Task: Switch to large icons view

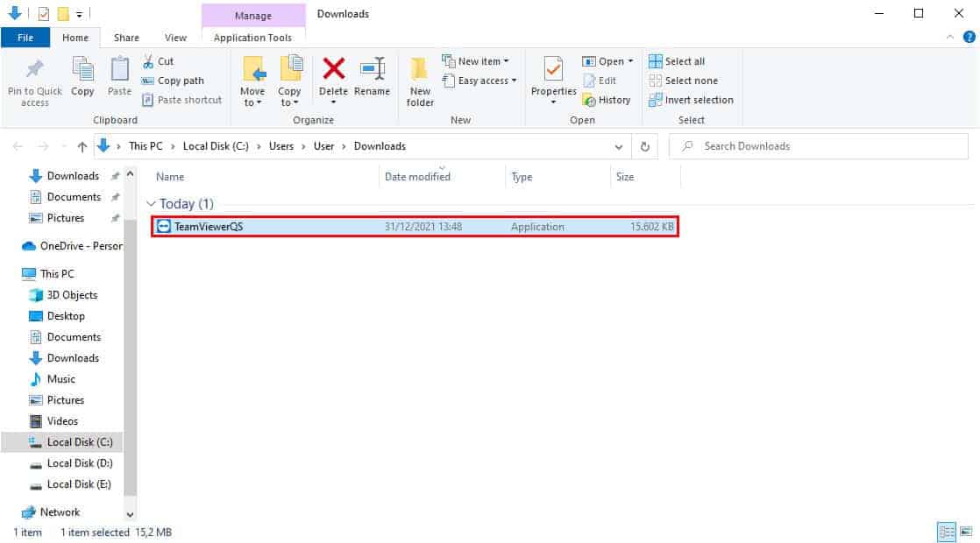Action: click(966, 532)
